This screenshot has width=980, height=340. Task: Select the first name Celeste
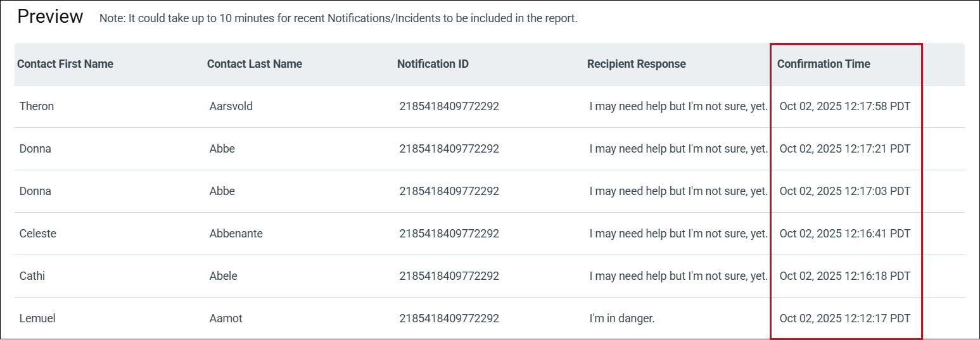point(38,234)
